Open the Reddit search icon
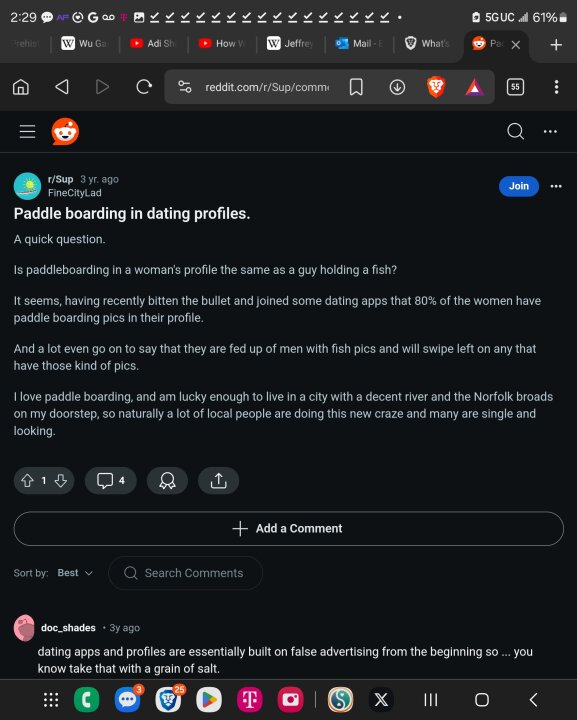This screenshot has height=720, width=577. (x=515, y=131)
